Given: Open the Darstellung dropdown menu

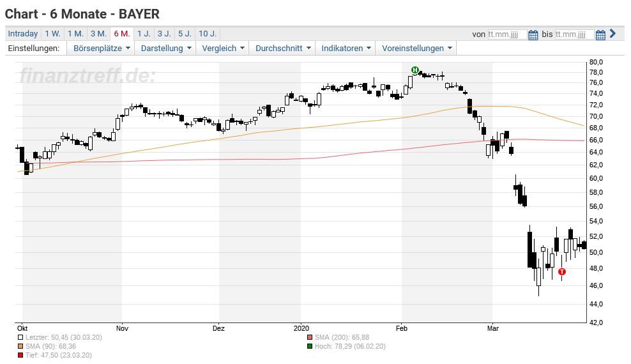Looking at the screenshot, I should (165, 49).
